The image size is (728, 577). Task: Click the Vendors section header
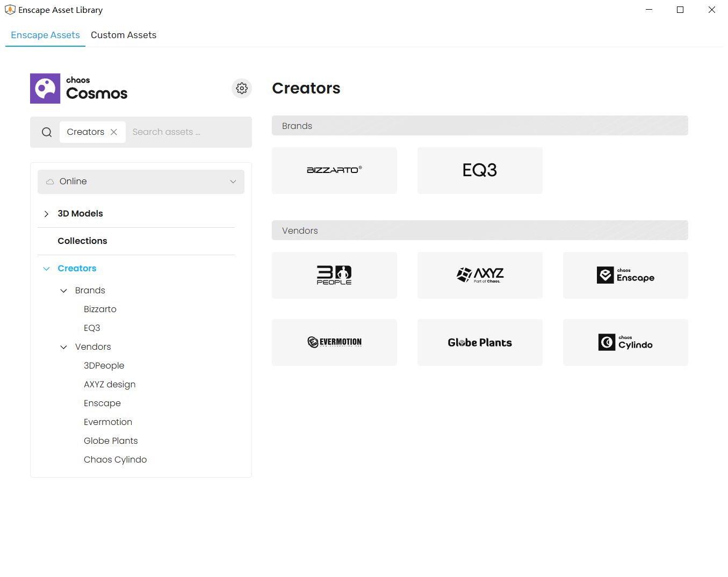[x=480, y=230]
